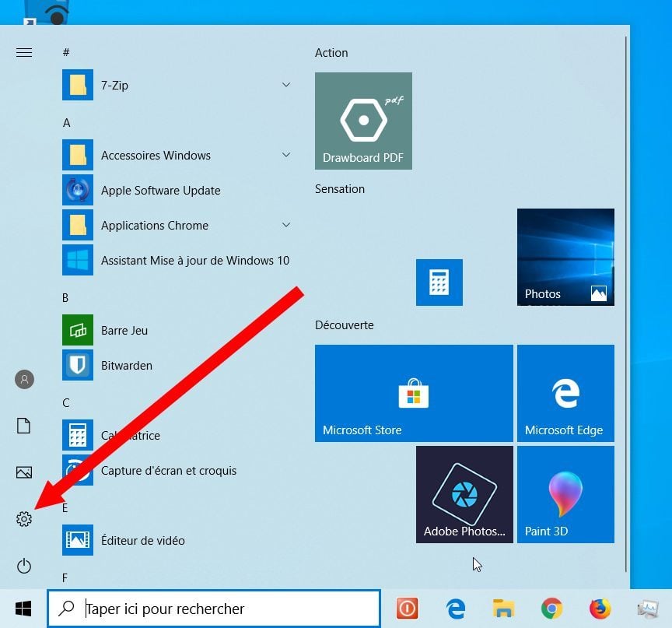Open Documents from the Start side rail
672x628 pixels.
point(24,426)
